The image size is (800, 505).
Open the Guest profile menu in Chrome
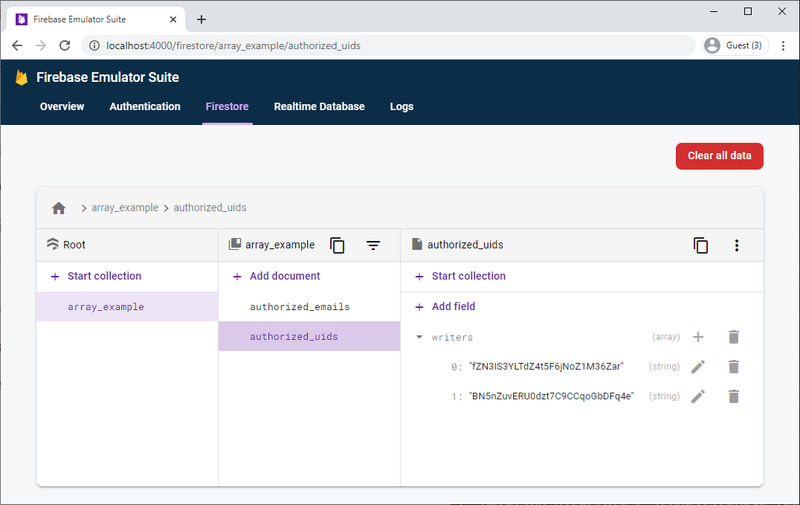pyautogui.click(x=733, y=45)
